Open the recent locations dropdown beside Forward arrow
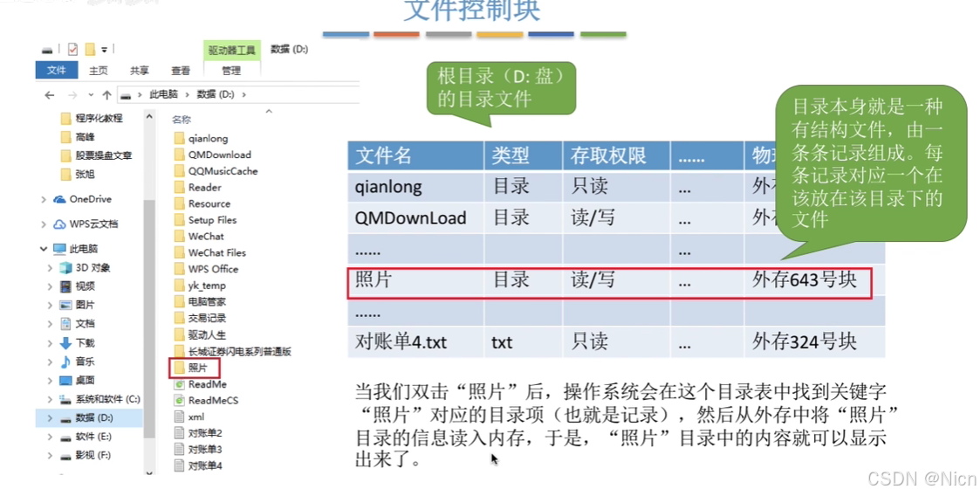 91,95
